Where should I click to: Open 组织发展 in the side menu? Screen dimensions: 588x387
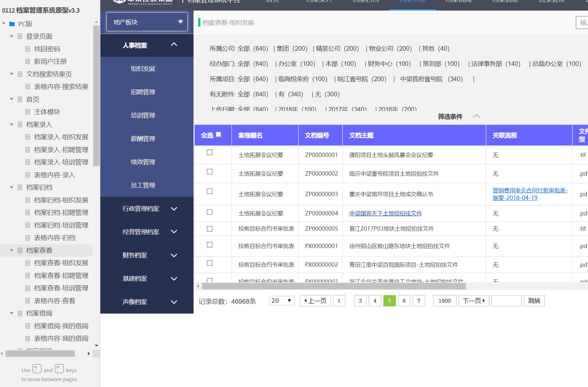(143, 69)
